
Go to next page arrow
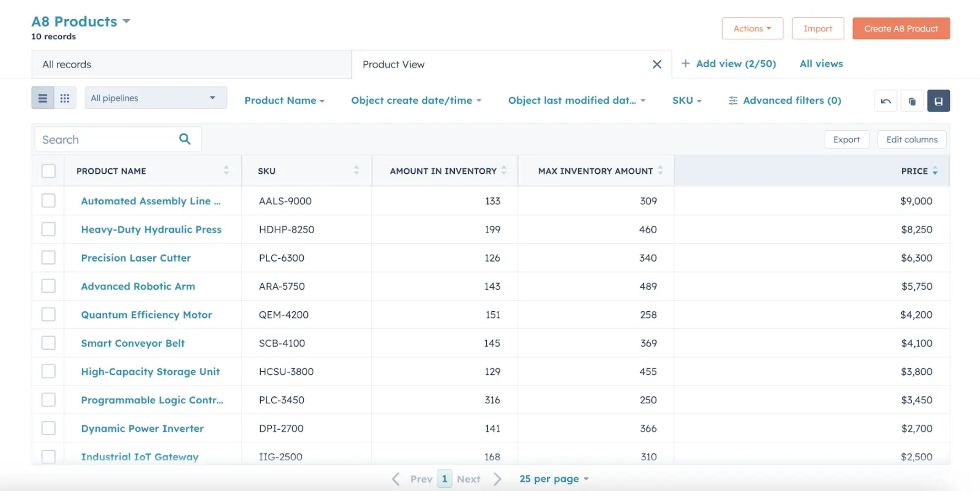tap(497, 479)
